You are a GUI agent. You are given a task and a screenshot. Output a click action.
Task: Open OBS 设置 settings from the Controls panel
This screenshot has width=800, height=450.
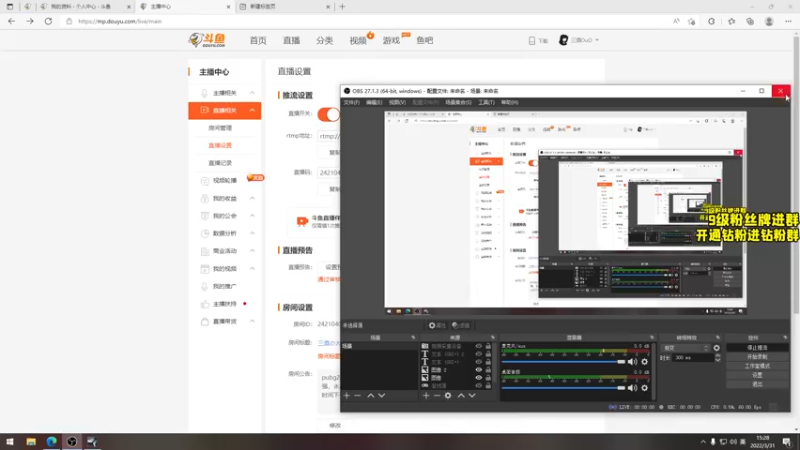coord(757,375)
